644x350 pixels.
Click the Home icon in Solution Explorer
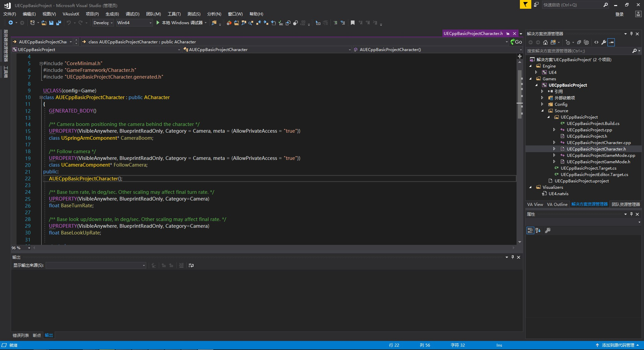[545, 42]
